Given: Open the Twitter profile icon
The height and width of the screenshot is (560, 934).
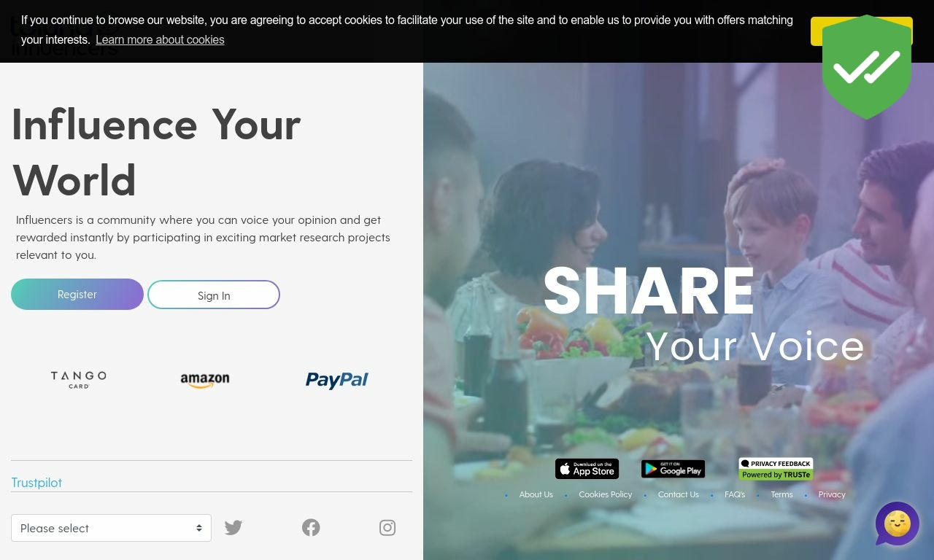Looking at the screenshot, I should [233, 527].
